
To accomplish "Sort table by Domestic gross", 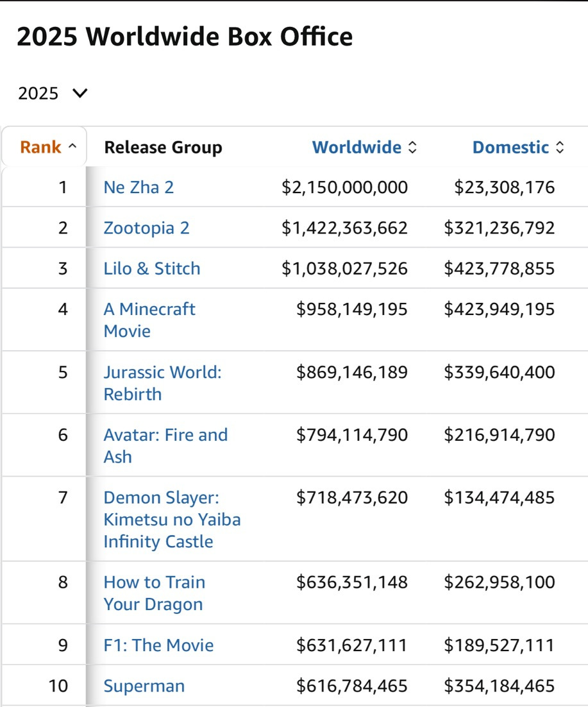I will coord(510,148).
